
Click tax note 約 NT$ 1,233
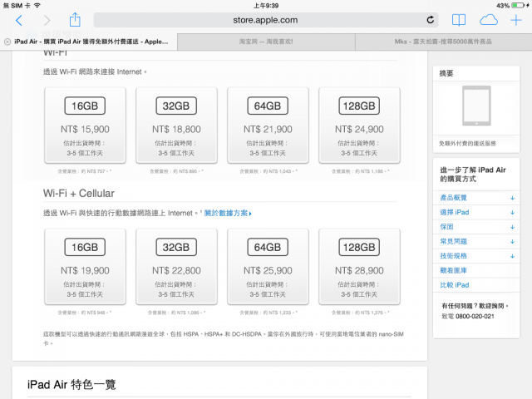point(268,313)
